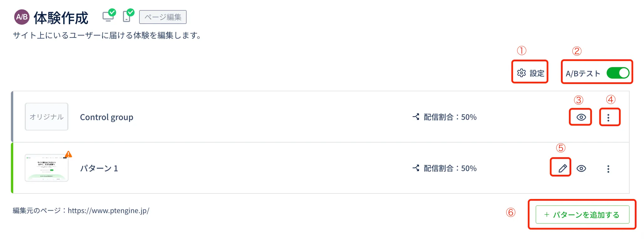This screenshot has height=239, width=644.
Task: Preview パターン 1 using eye icon
Action: point(581,168)
